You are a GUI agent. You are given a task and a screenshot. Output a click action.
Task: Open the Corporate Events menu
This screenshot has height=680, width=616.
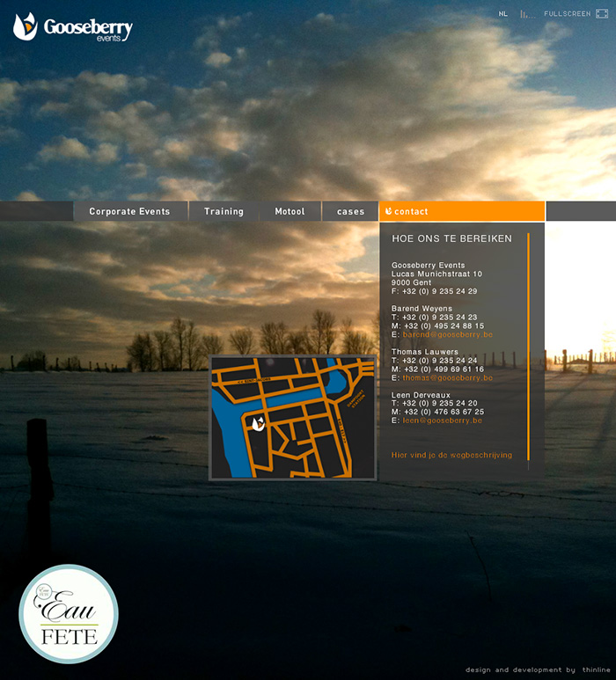click(129, 212)
